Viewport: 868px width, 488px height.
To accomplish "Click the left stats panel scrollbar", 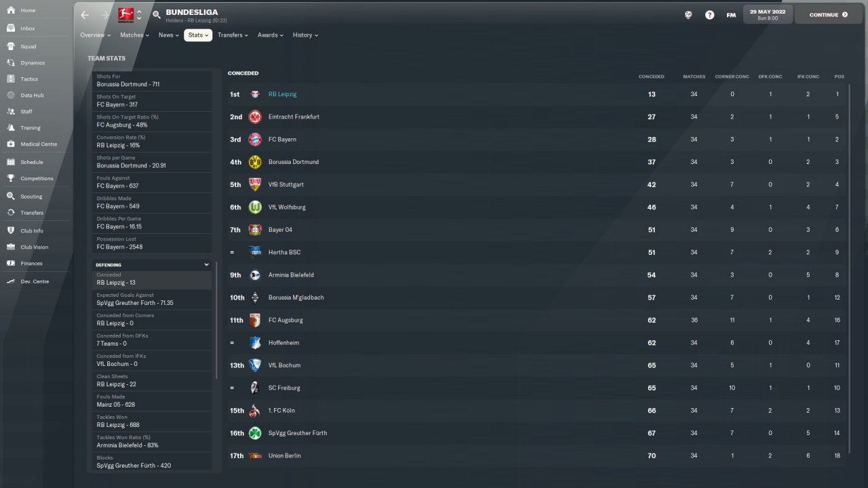I will tap(217, 320).
